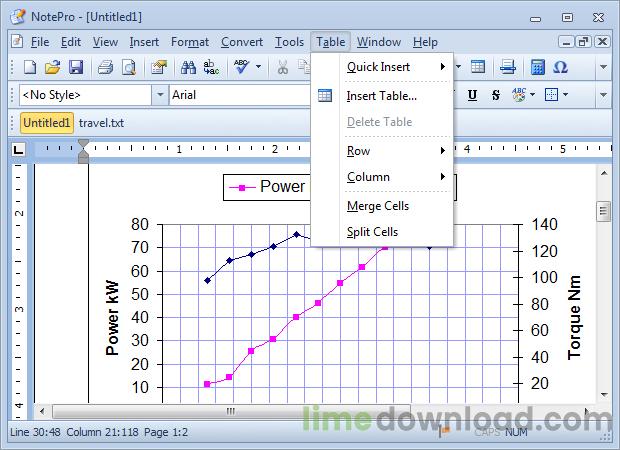This screenshot has height=450, width=620.
Task: Open spell check dropdown arrow
Action: coord(258,66)
